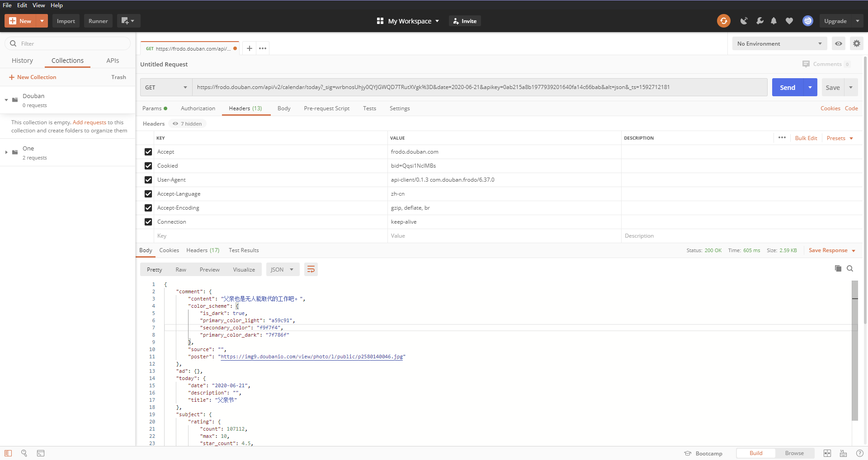868x460 pixels.
Task: Click the request URL input field
Action: pos(480,87)
